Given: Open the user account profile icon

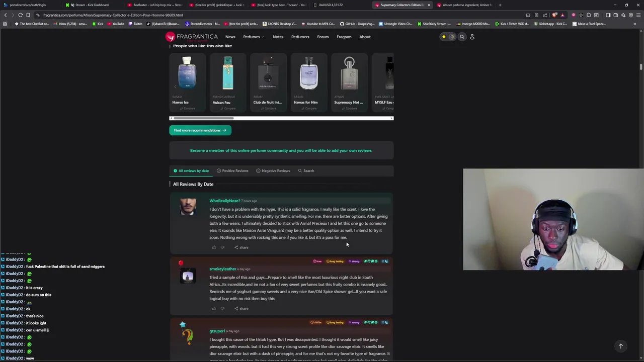Looking at the screenshot, I should 472,37.
